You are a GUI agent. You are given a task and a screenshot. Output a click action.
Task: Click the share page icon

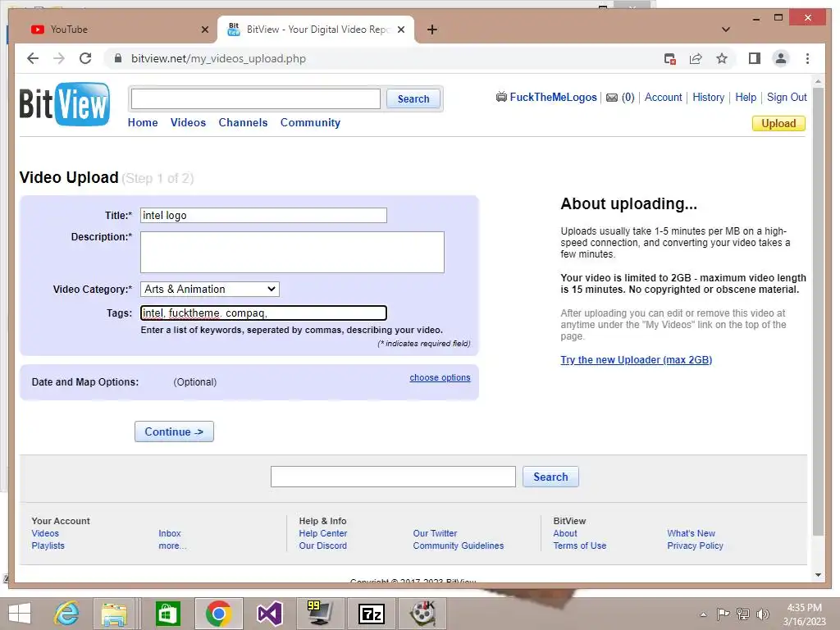pos(696,58)
